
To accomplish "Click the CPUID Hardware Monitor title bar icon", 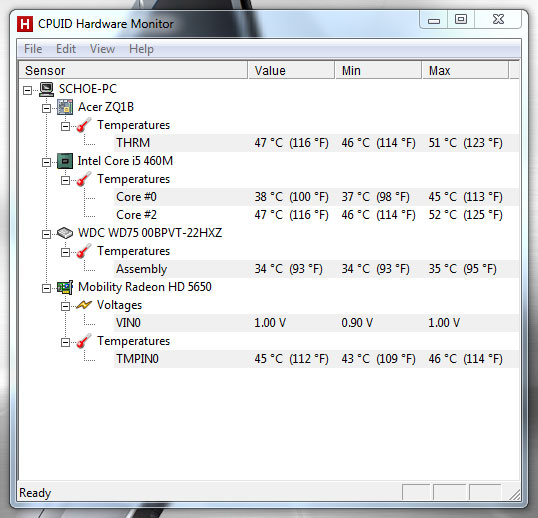I will click(x=25, y=24).
